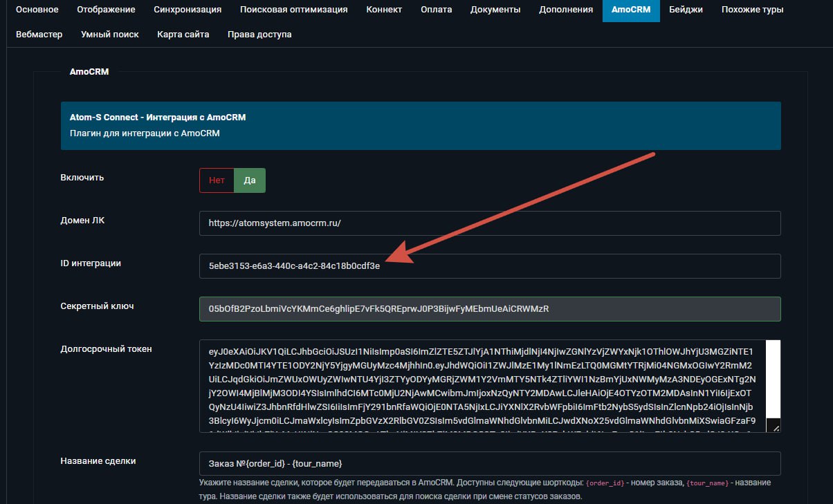
Task: Switch to the Отображение tab
Action: point(106,10)
